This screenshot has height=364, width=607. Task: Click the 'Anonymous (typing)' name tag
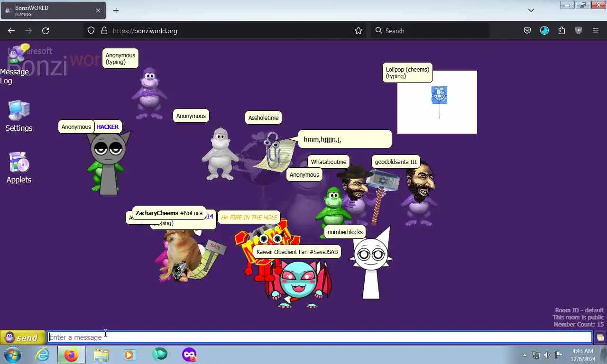point(120,58)
